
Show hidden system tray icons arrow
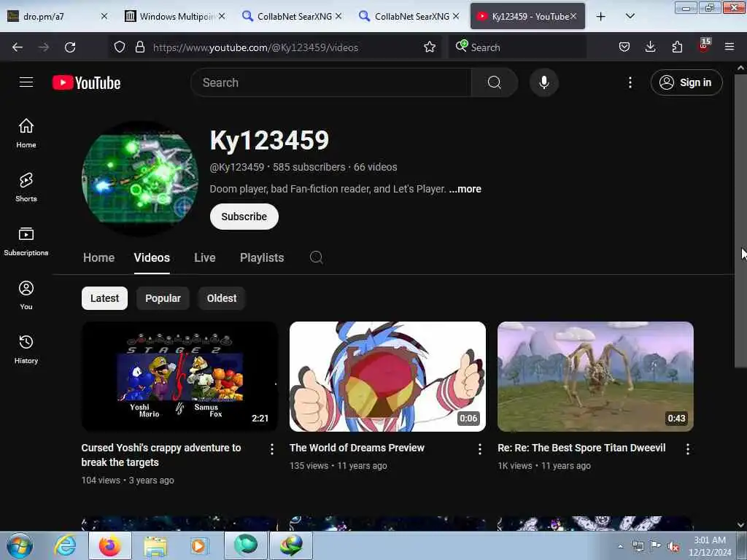click(x=620, y=546)
